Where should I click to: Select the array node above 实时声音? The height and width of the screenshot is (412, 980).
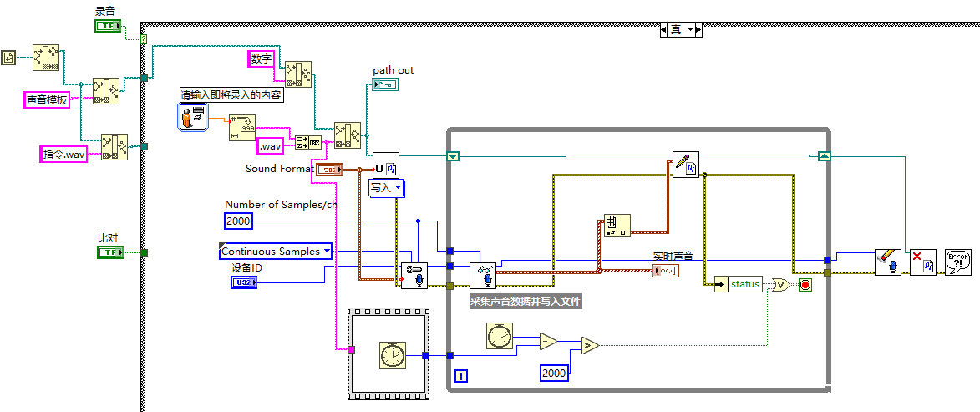(617, 225)
